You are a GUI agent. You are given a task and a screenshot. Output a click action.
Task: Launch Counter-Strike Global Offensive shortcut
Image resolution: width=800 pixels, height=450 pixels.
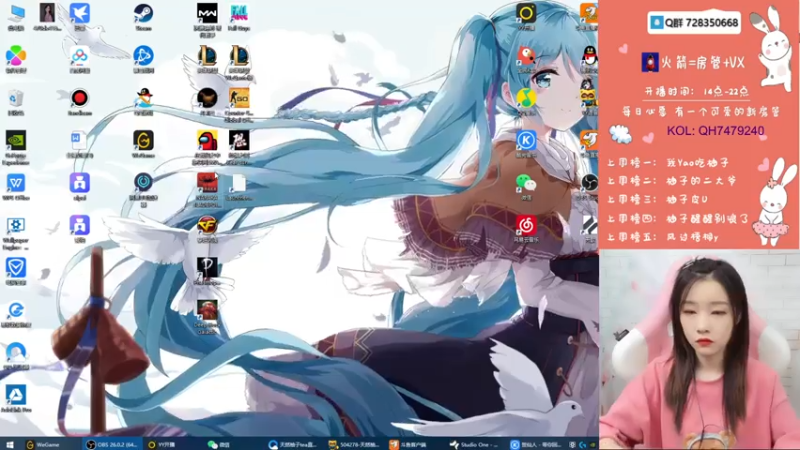(239, 103)
